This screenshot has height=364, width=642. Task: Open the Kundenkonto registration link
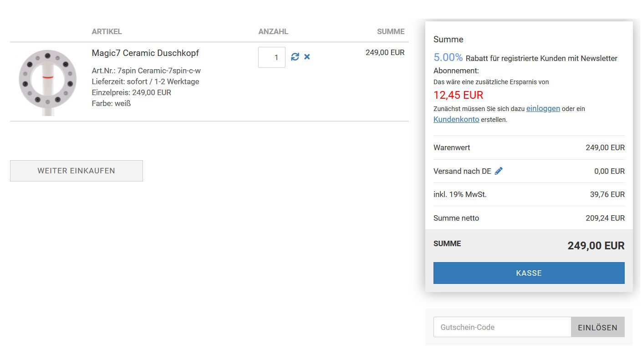tap(456, 120)
